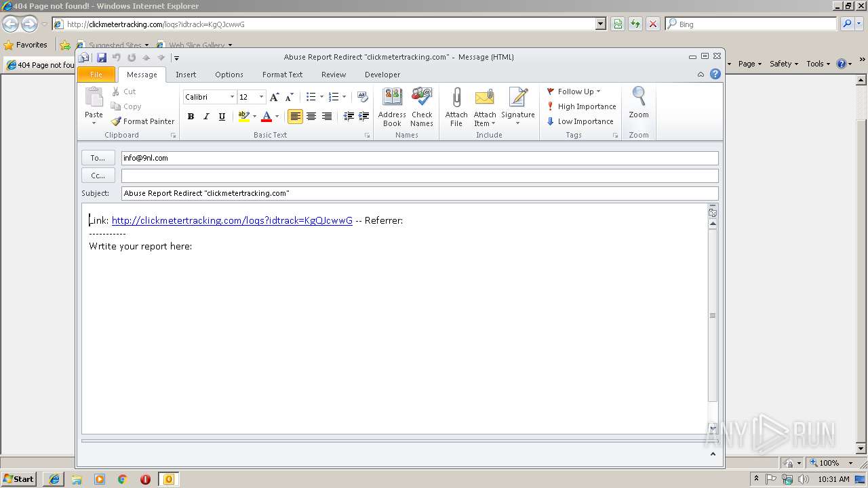Save the message with the floppy disk icon
Viewport: 868px width, 488px height.
coord(102,58)
